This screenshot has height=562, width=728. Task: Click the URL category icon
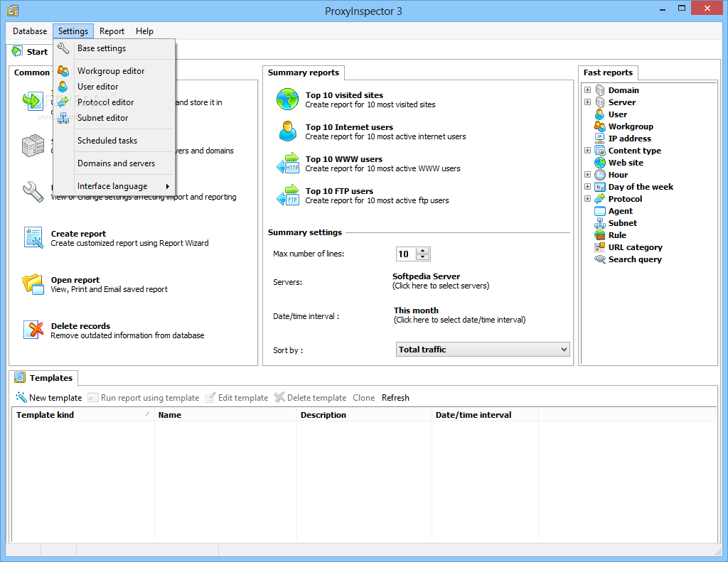pos(600,247)
